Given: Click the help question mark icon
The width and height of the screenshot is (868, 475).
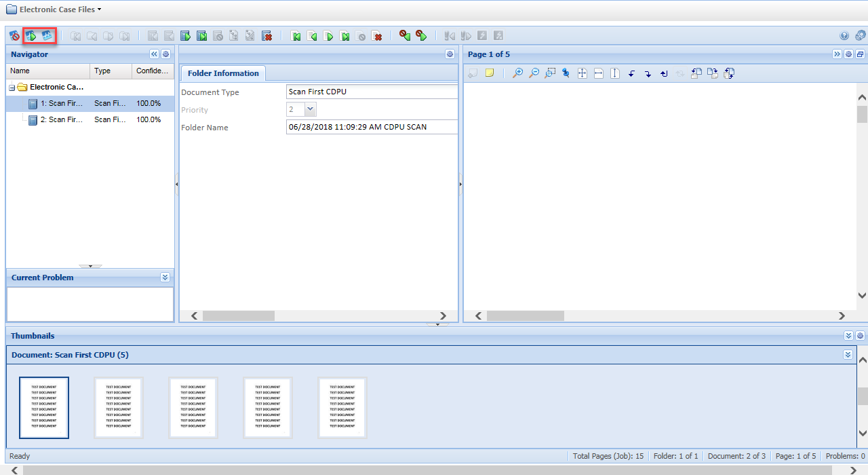Looking at the screenshot, I should (844, 36).
